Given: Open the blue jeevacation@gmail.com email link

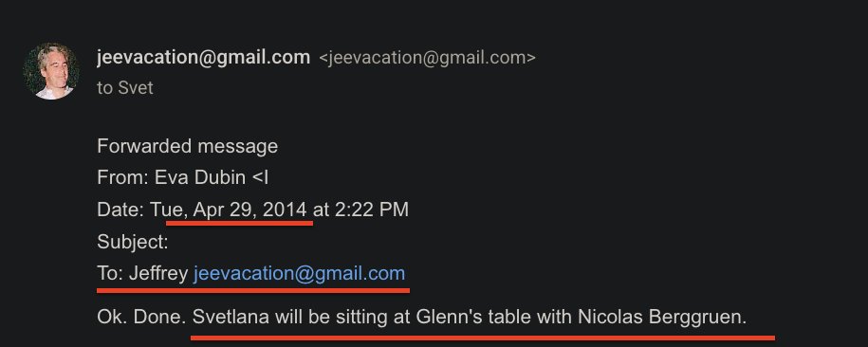Looking at the screenshot, I should (299, 273).
